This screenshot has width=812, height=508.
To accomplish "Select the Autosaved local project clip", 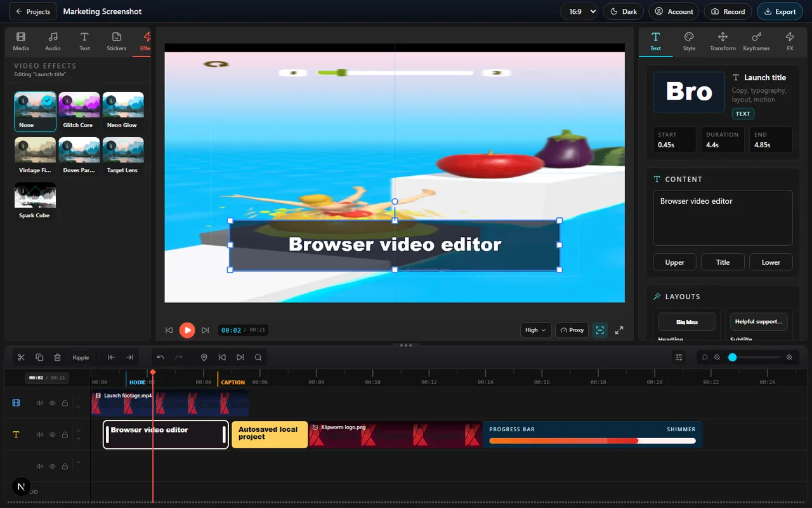I will pos(270,435).
